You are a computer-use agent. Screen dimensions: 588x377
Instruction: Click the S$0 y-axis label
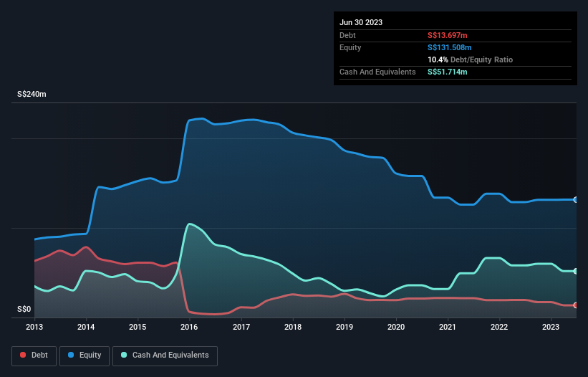point(24,310)
